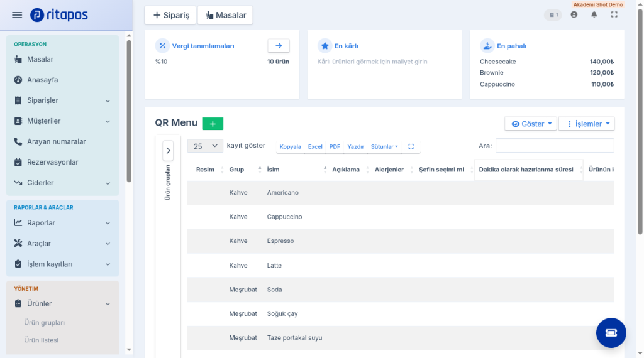The height and width of the screenshot is (358, 644).
Task: Expand the Ürün grupları side panel arrow
Action: (168, 151)
